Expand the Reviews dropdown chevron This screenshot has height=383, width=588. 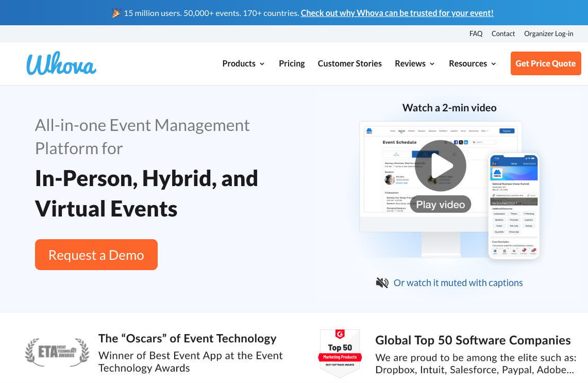pyautogui.click(x=432, y=64)
